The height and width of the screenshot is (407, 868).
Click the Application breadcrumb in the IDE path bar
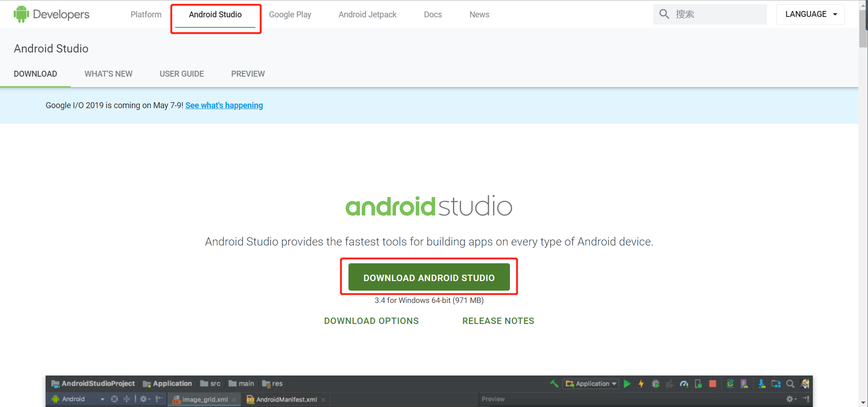167,384
